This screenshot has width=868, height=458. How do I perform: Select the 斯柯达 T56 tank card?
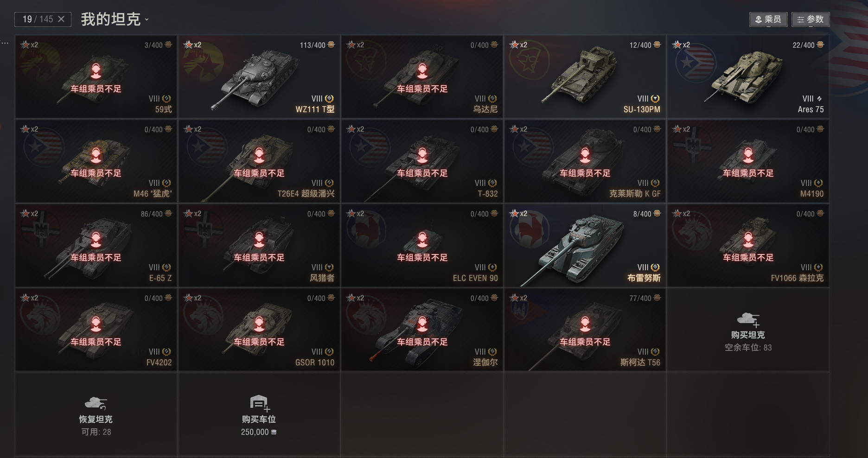pyautogui.click(x=585, y=330)
